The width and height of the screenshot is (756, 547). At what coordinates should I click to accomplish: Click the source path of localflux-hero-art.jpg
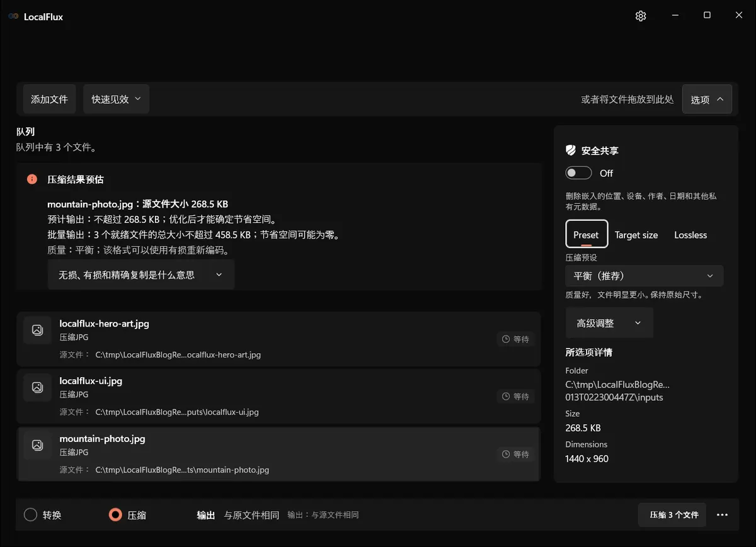coord(178,354)
